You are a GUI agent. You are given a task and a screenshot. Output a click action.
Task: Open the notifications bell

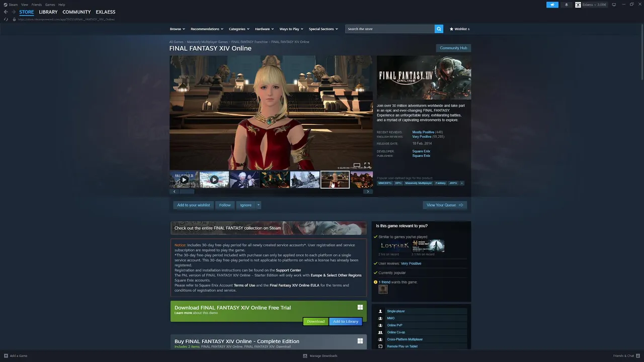click(566, 5)
